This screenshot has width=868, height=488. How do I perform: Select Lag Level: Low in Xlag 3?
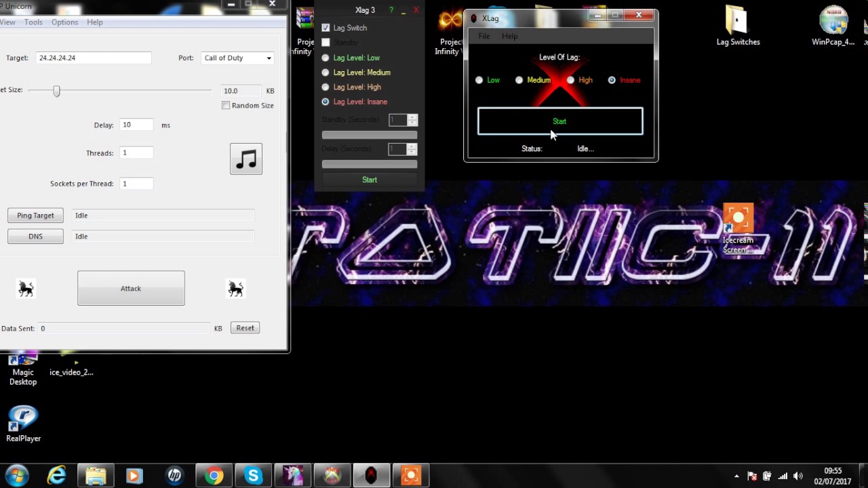(325, 58)
